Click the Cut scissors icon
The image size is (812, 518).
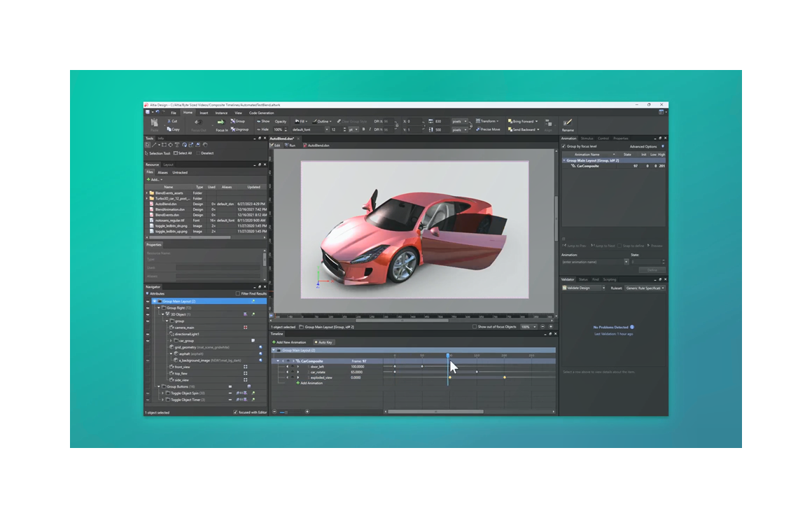pyautogui.click(x=168, y=121)
